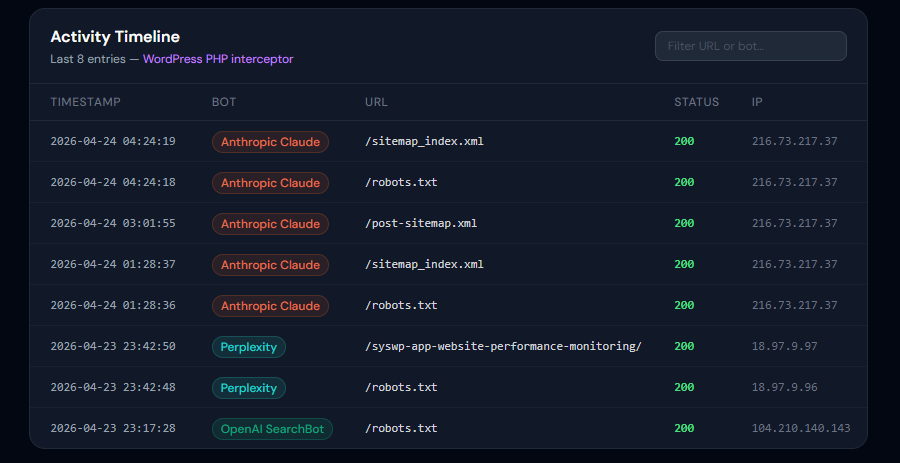Click timestamp 2026-04-24 04:24:18

pyautogui.click(x=113, y=182)
